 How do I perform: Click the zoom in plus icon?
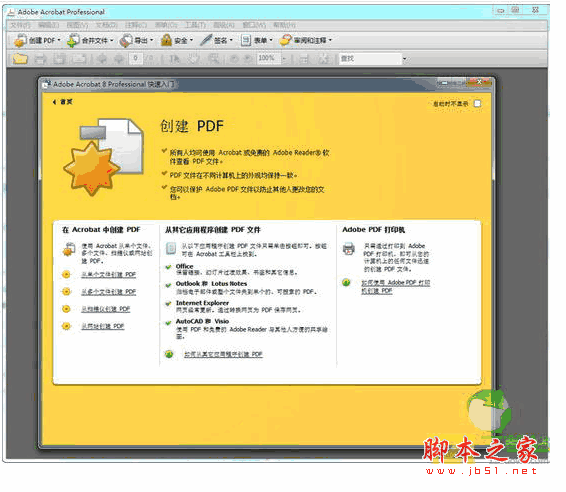click(x=248, y=58)
